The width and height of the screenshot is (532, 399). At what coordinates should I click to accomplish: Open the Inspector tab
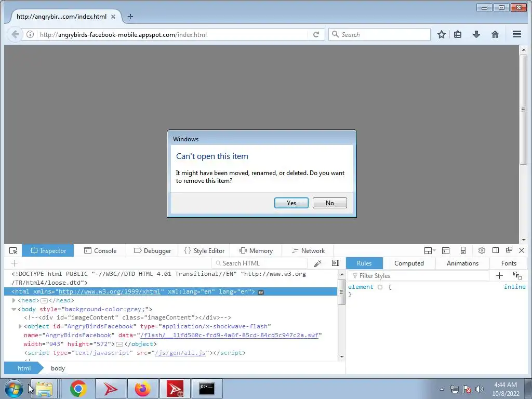[48, 251]
